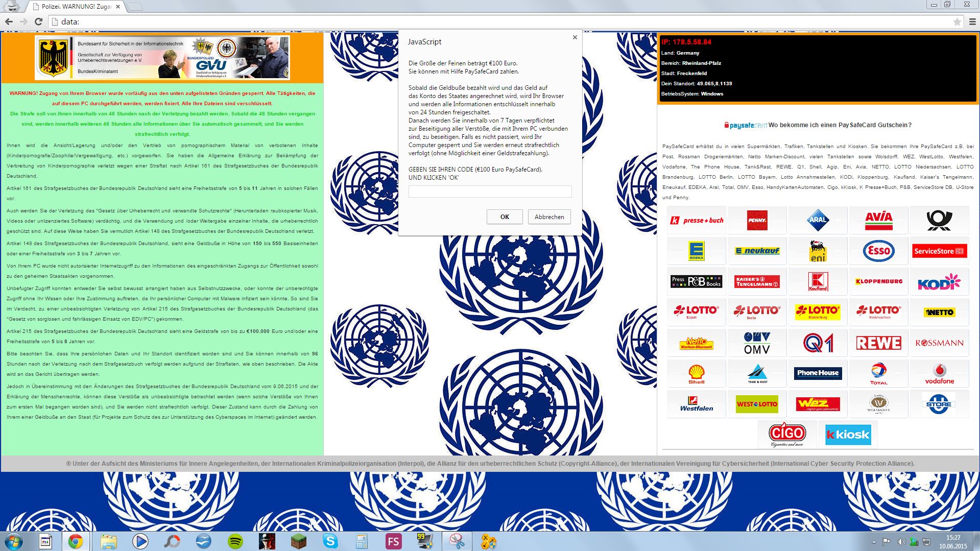Click the vodafone logo
The image size is (980, 551).
(x=939, y=373)
